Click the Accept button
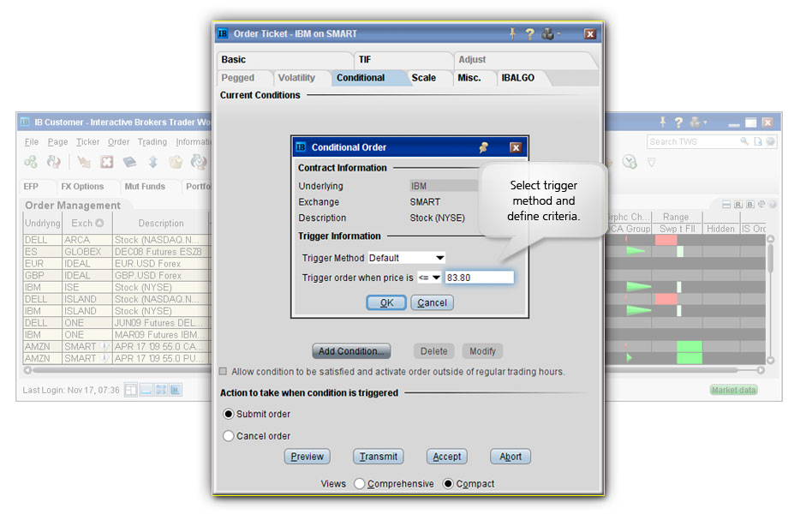The height and width of the screenshot is (514, 812). click(447, 457)
